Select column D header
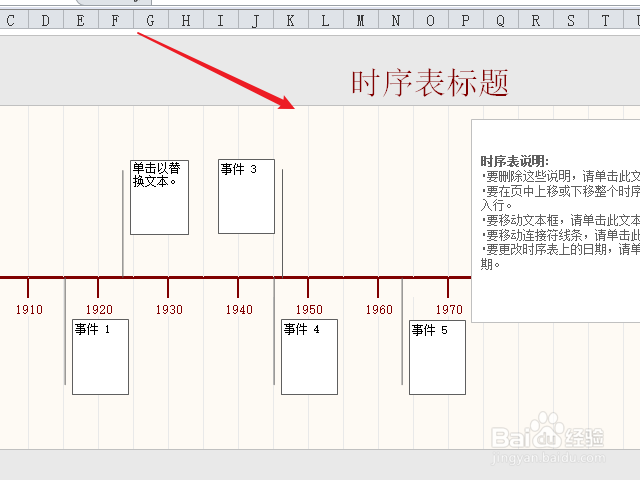640x480 pixels. [x=46, y=20]
